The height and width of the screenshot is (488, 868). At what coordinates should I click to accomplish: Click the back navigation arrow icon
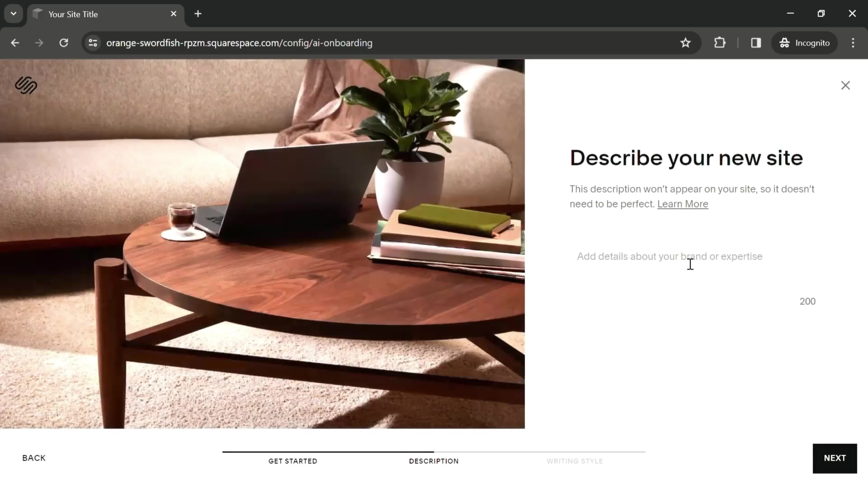(x=15, y=42)
